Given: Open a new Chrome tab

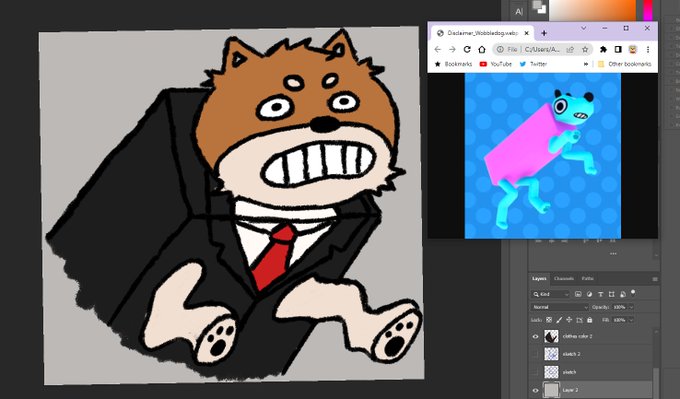Looking at the screenshot, I should click(x=544, y=33).
